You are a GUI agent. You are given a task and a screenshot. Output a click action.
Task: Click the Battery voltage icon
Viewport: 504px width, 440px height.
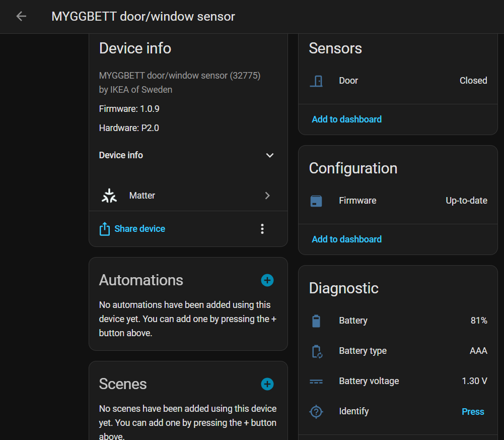[316, 382]
